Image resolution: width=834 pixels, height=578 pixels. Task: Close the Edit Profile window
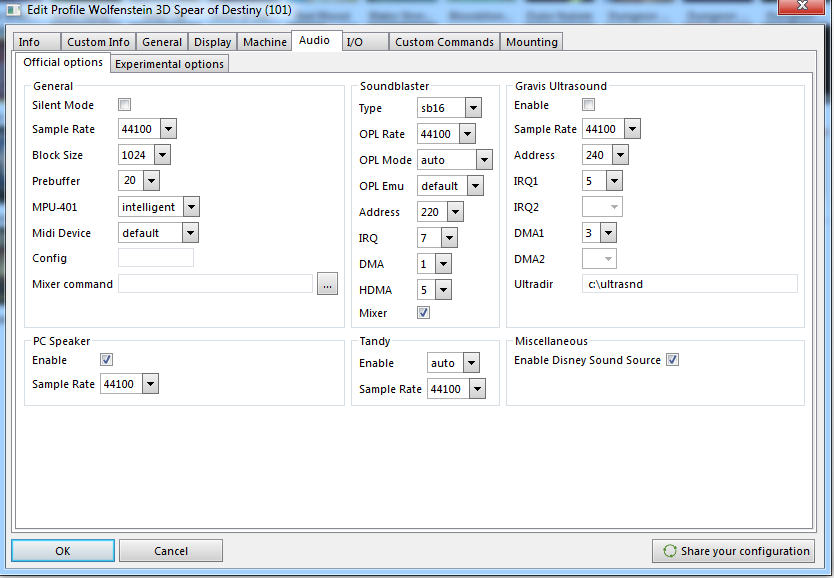pyautogui.click(x=803, y=6)
